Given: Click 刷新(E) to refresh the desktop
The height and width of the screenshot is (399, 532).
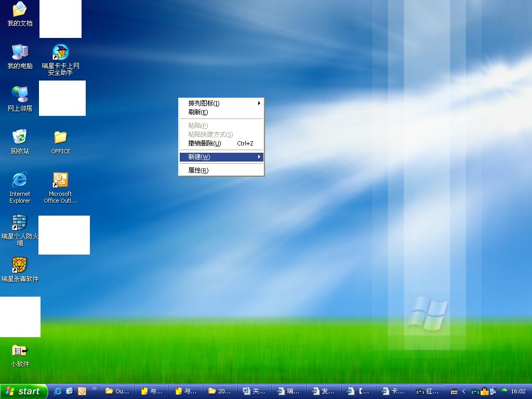Looking at the screenshot, I should [x=221, y=112].
